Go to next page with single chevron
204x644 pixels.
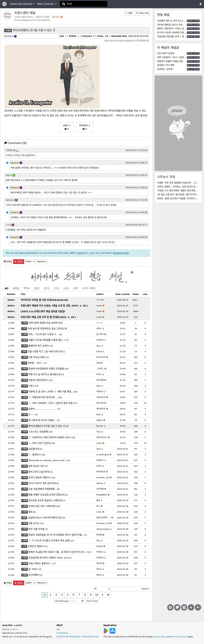102,595
